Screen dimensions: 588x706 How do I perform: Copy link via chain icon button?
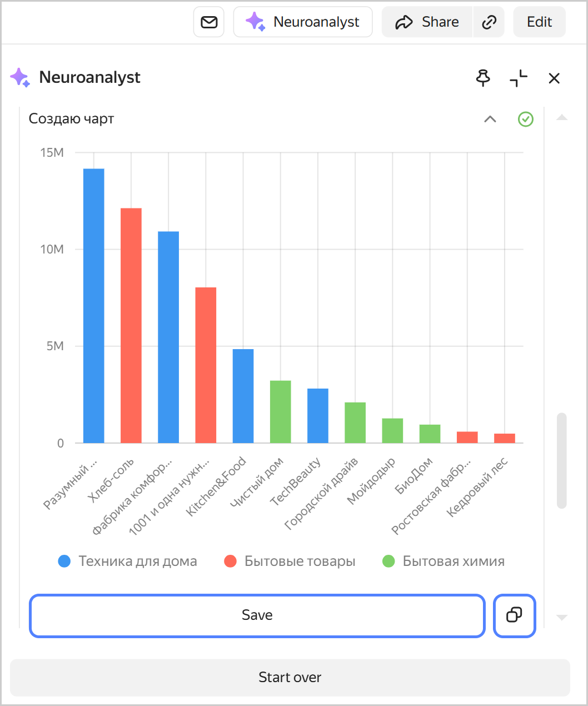pos(489,22)
